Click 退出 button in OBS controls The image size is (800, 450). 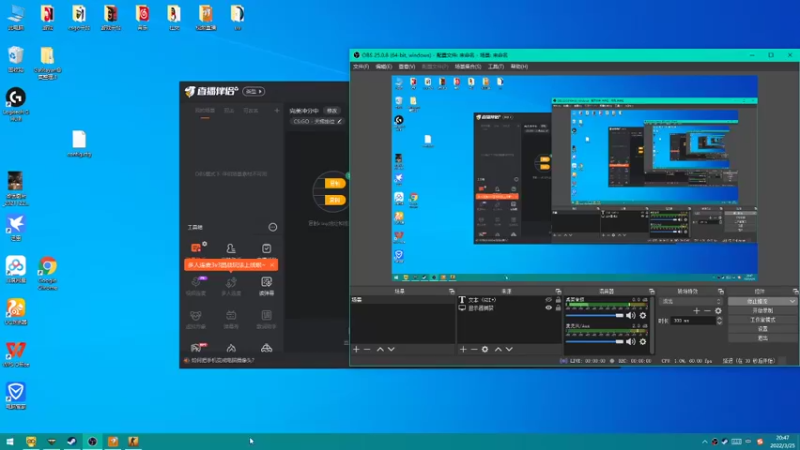763,338
